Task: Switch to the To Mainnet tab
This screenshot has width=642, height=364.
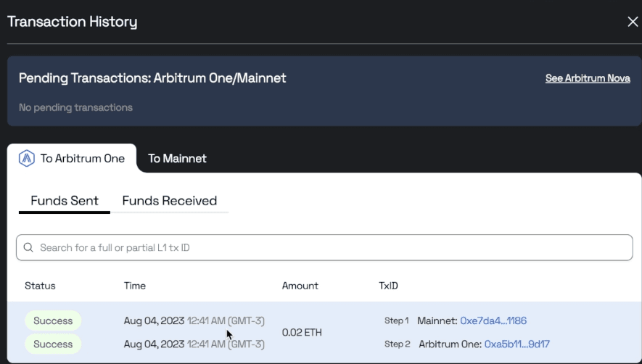Action: 177,158
